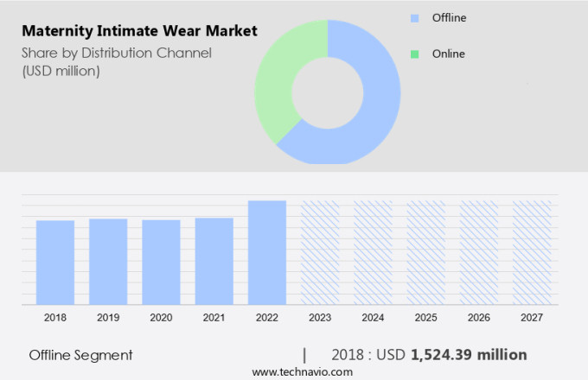588x380 pixels.
Task: Click the hatched 2027 forecast bar
Action: tap(532, 252)
